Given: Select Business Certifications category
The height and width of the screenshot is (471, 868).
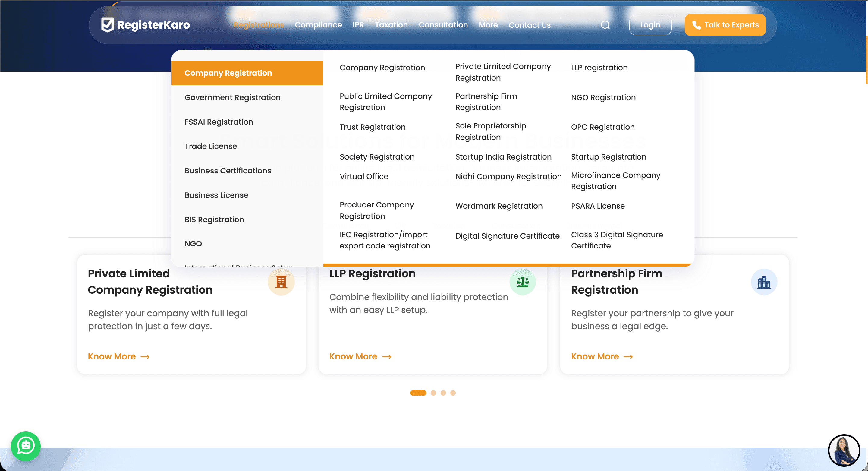Looking at the screenshot, I should pos(247,171).
